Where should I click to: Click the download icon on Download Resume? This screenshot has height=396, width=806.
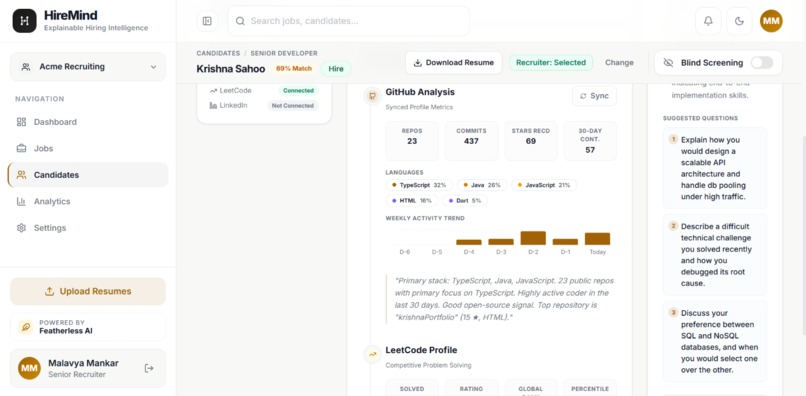click(418, 63)
